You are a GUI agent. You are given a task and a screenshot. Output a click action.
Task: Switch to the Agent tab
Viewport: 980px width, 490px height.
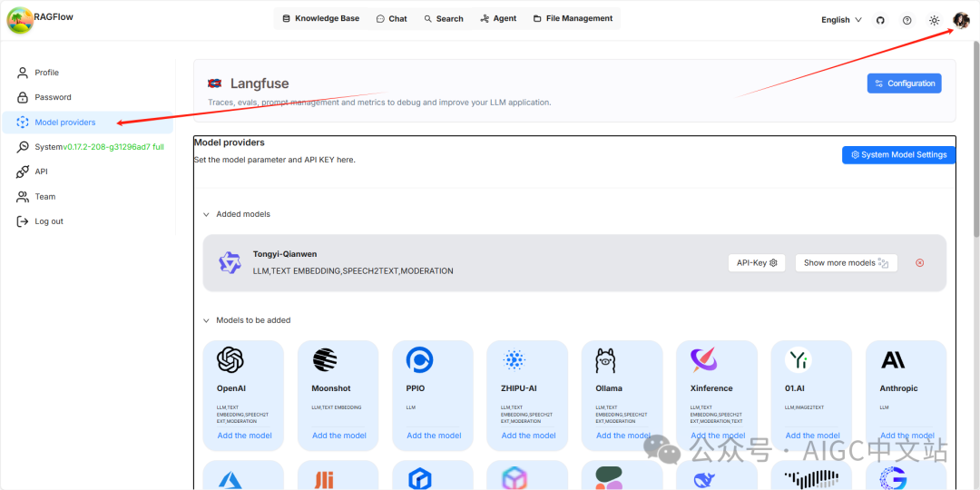(x=498, y=19)
